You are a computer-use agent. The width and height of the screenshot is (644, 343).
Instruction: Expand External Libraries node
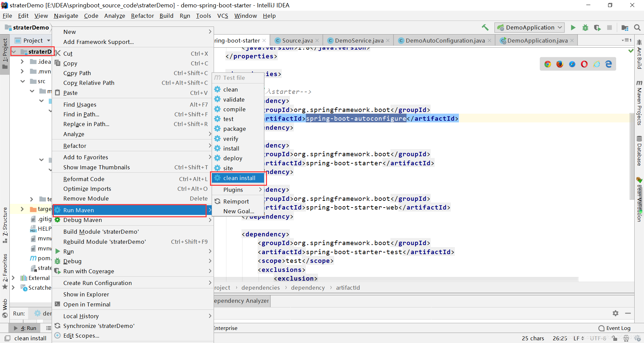point(13,278)
